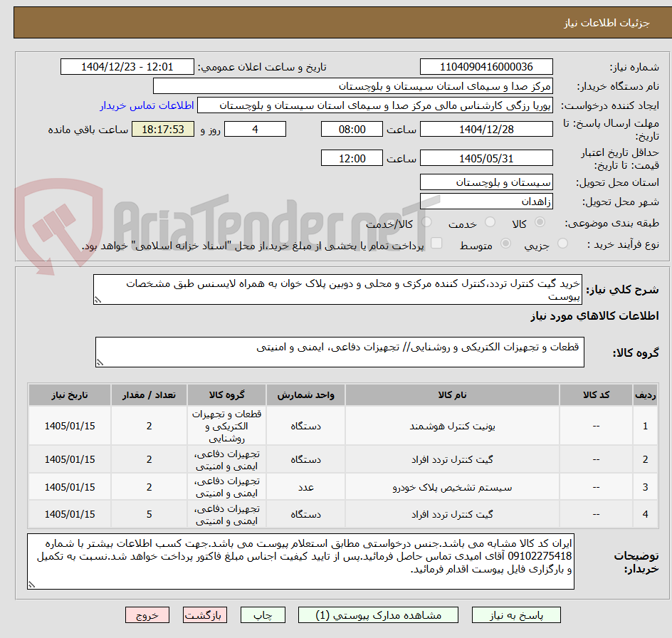Click the واحد شمارش column header
This screenshot has width=672, height=638.
pos(305,395)
